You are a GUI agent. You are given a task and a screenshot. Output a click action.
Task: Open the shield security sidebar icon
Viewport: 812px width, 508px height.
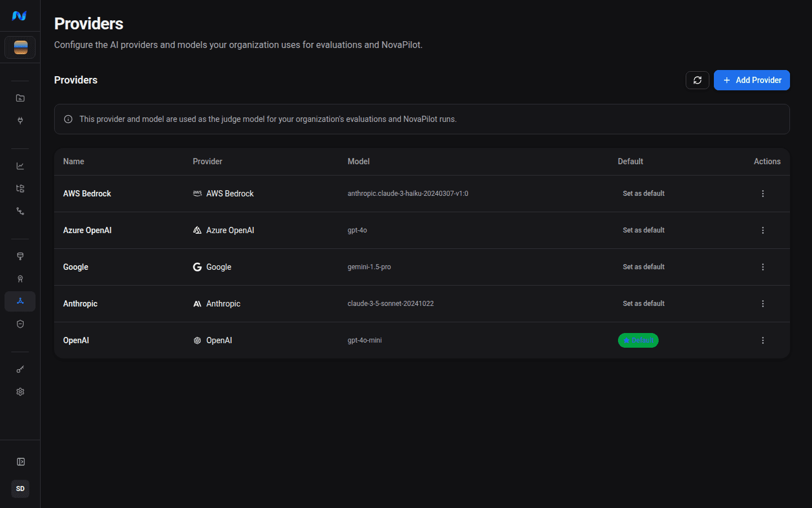[20, 324]
